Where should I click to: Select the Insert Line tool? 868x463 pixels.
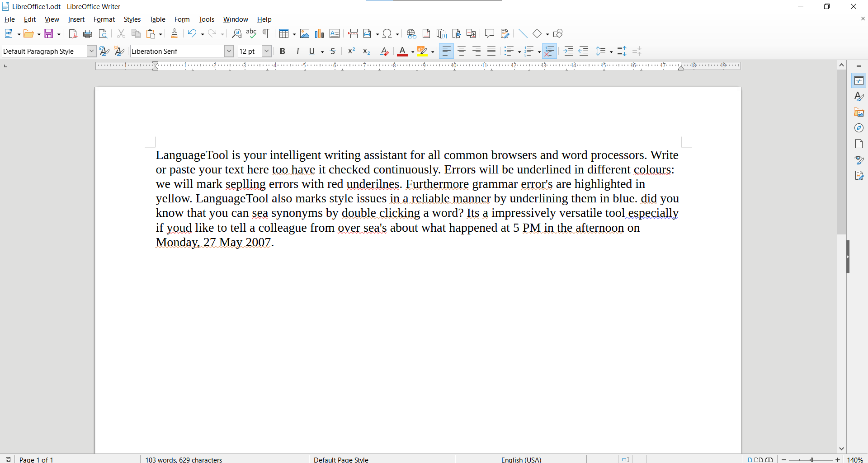(x=523, y=34)
